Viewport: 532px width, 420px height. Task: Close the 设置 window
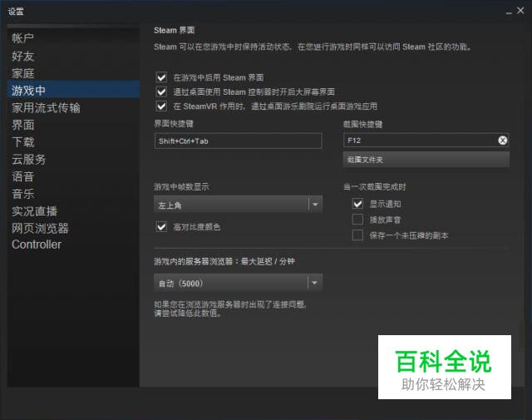[520, 11]
